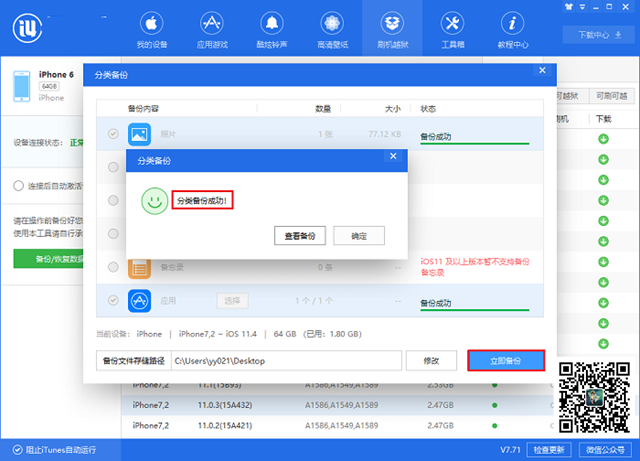This screenshot has width=640, height=461.
Task: Toggle the checkbox in the row above 备忘录
Action: pyautogui.click(x=113, y=234)
